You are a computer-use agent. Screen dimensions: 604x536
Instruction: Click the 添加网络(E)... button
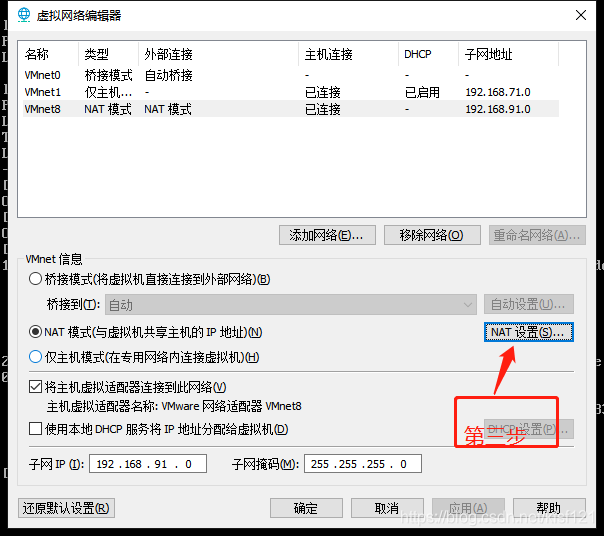click(327, 235)
